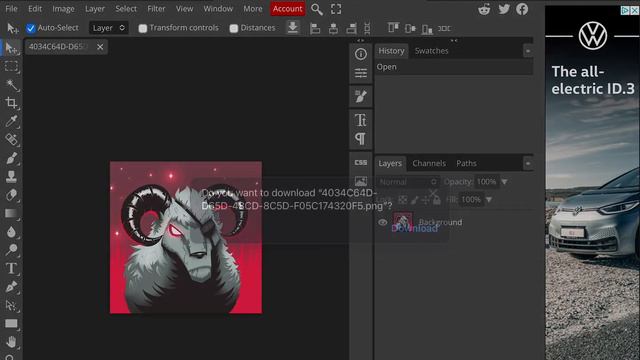Image resolution: width=640 pixels, height=360 pixels.
Task: Open the Reddit link icon
Action: tap(484, 9)
